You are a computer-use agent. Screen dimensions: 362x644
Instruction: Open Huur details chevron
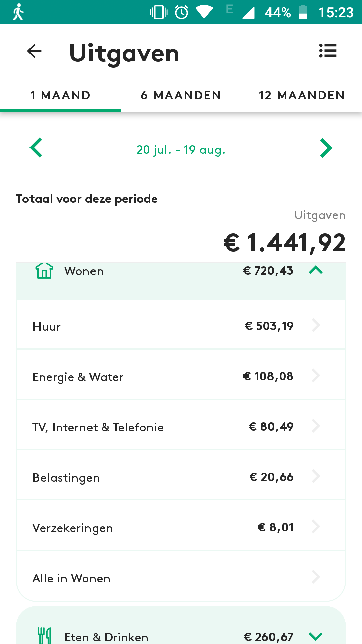point(316,325)
